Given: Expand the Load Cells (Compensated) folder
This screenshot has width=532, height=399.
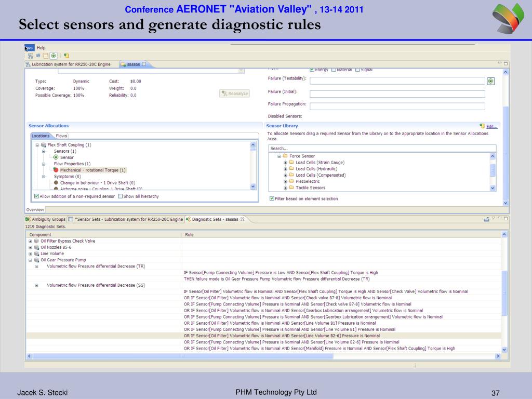Looking at the screenshot, I should [285, 176].
